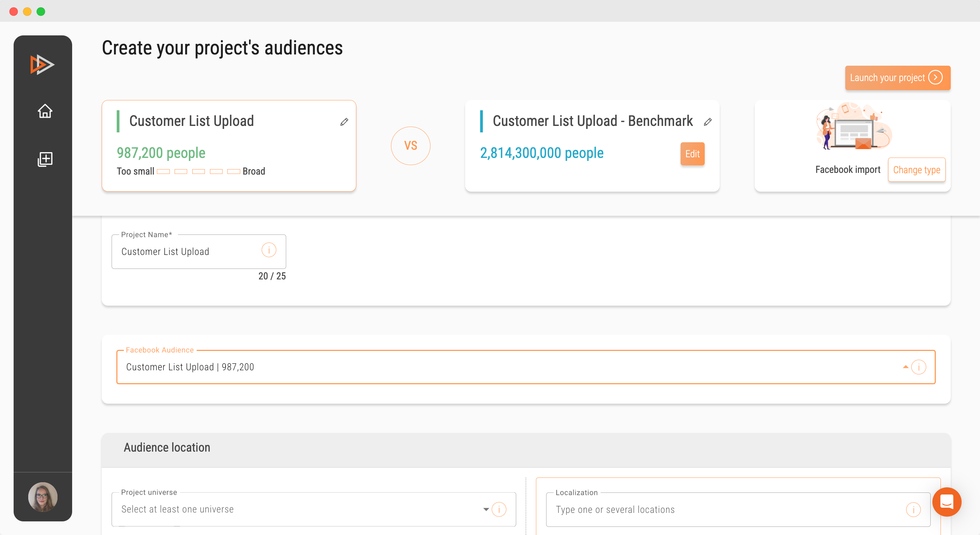Click the VS comparison toggle between audiences
This screenshot has width=980, height=535.
(411, 146)
